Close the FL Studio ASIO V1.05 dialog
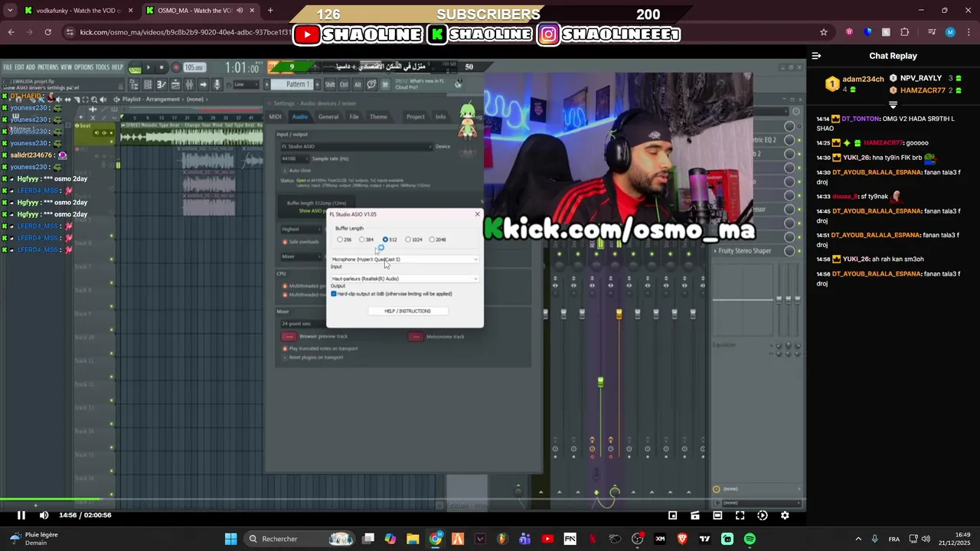Screen dimensions: 980x551 click(x=477, y=214)
